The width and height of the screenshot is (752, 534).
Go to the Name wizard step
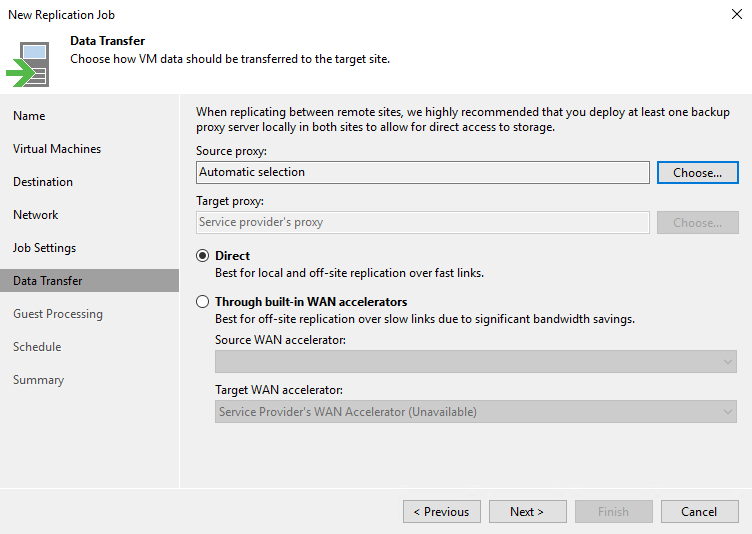point(29,116)
